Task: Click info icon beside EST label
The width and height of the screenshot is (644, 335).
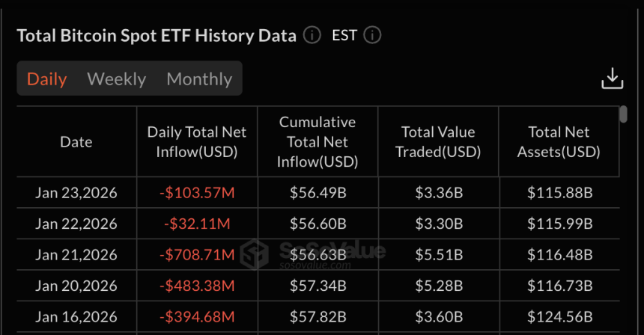Action: click(372, 35)
